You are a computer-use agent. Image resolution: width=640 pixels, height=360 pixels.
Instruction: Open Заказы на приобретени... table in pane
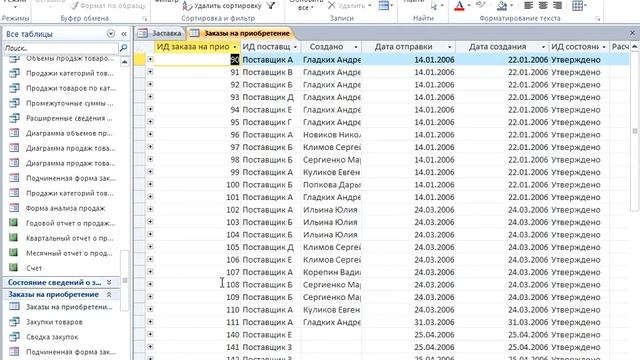tap(61, 307)
